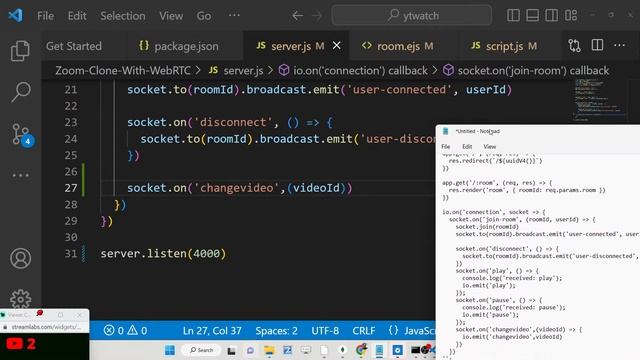This screenshot has height=360, width=640.
Task: Open the Go menu
Action: pos(204,16)
